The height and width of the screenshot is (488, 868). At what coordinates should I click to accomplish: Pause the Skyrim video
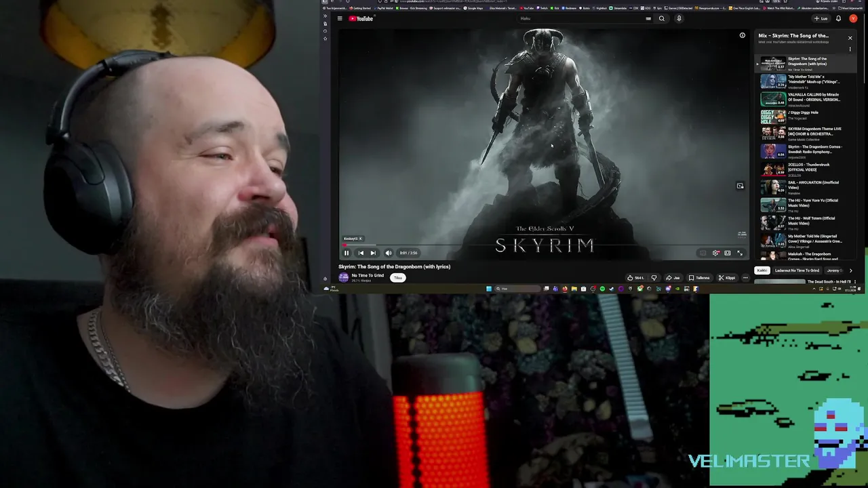point(346,253)
